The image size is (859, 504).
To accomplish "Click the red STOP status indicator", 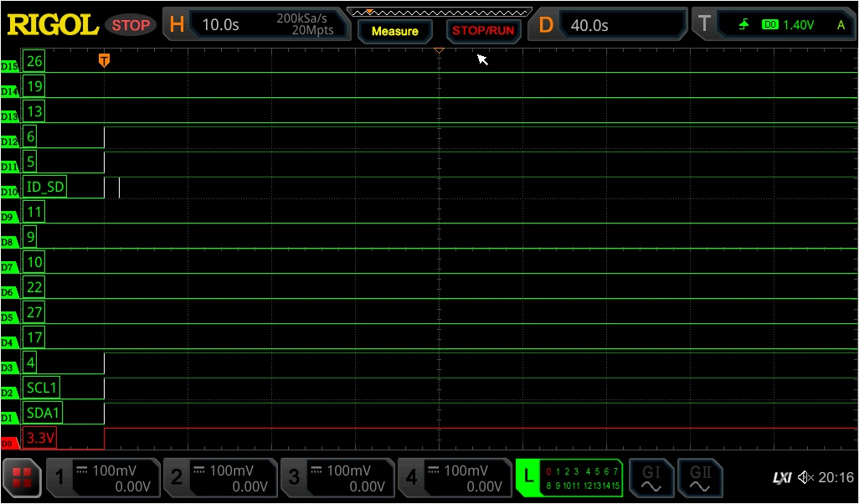I will coord(131,25).
